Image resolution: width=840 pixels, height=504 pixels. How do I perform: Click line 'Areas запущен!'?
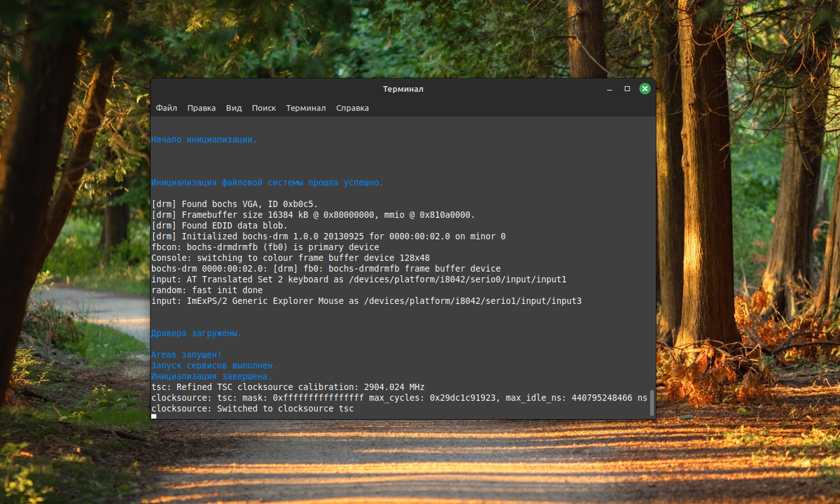(x=186, y=355)
